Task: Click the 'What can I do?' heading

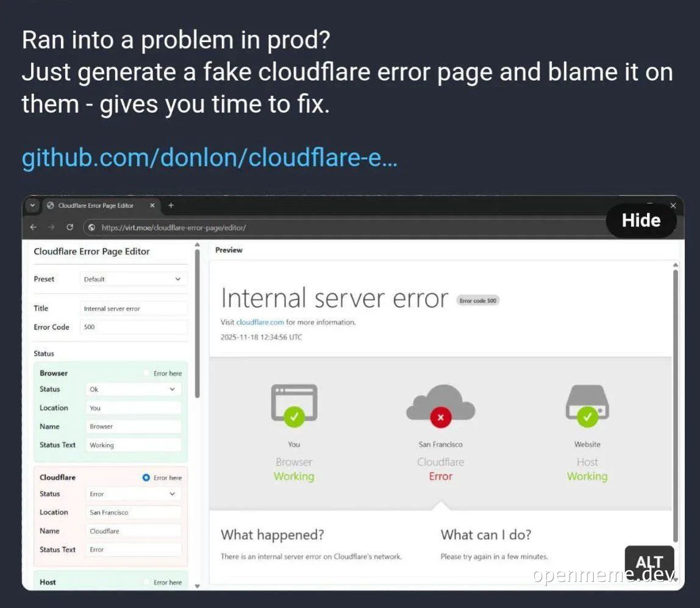Action: tap(486, 535)
